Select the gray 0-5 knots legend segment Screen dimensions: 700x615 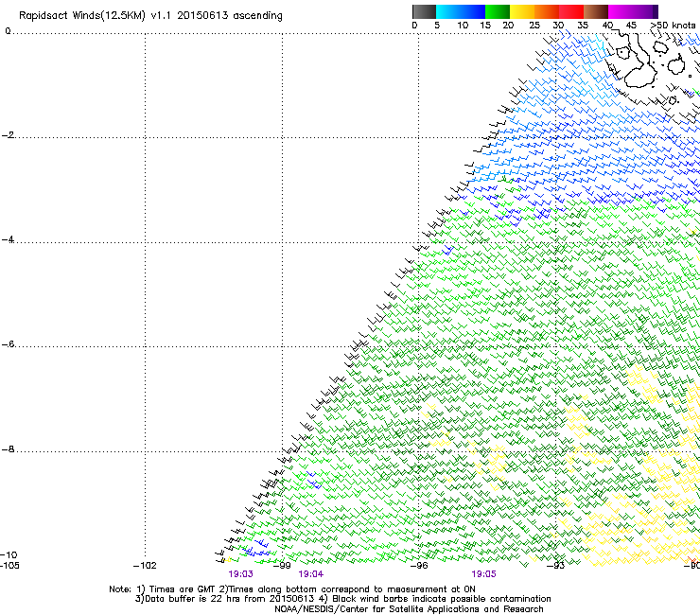coord(424,11)
